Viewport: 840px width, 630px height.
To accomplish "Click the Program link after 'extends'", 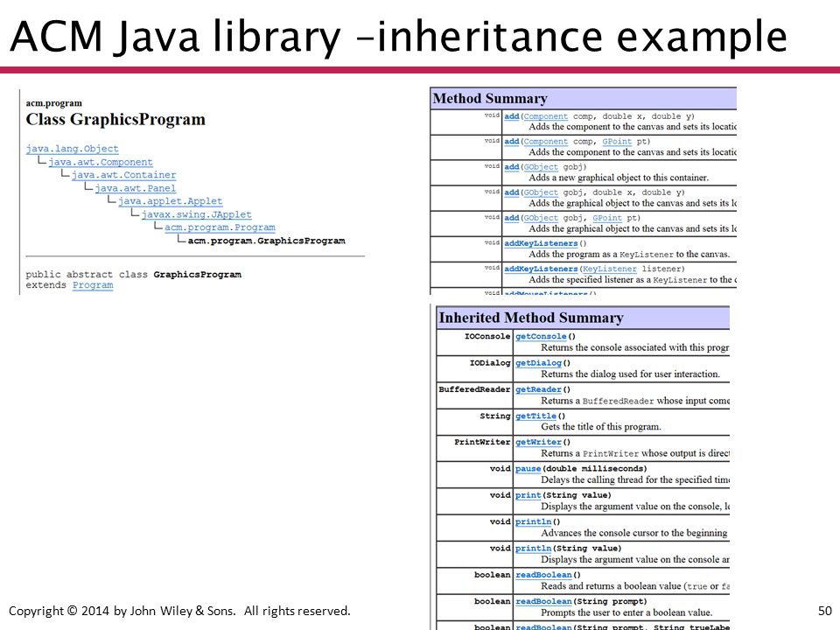I will point(93,285).
